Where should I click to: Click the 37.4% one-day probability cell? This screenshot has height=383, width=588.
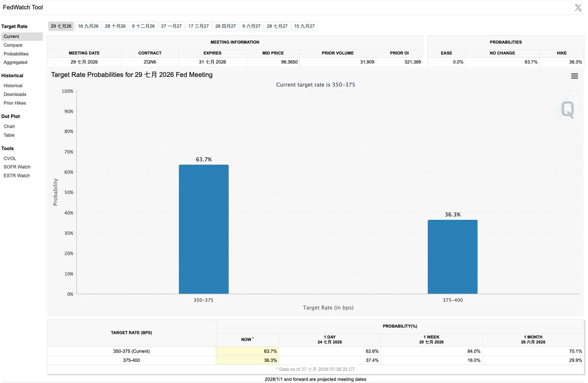(x=330, y=360)
